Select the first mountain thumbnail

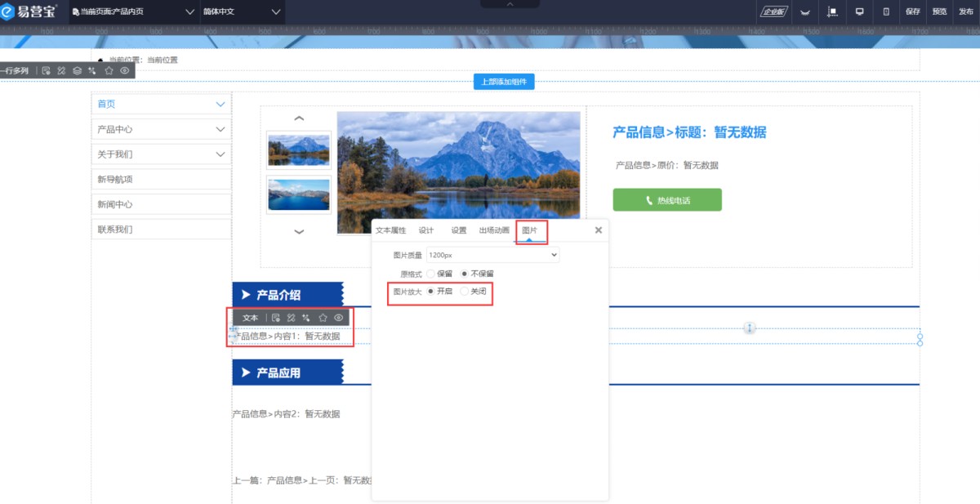tap(299, 149)
